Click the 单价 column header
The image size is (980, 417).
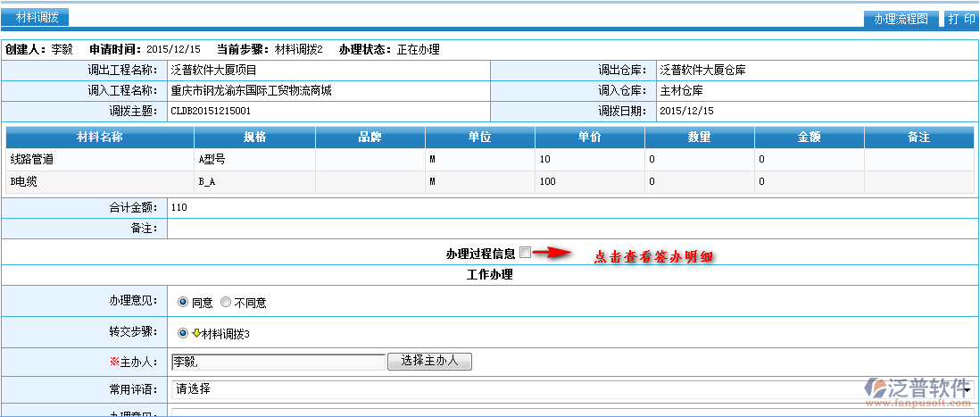pos(589,138)
